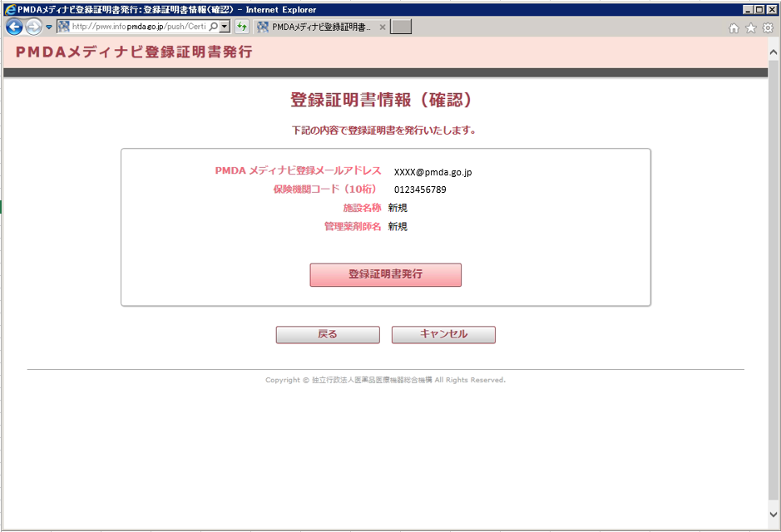Open Favorites star icon
The width and height of the screenshot is (781, 532).
pos(750,28)
